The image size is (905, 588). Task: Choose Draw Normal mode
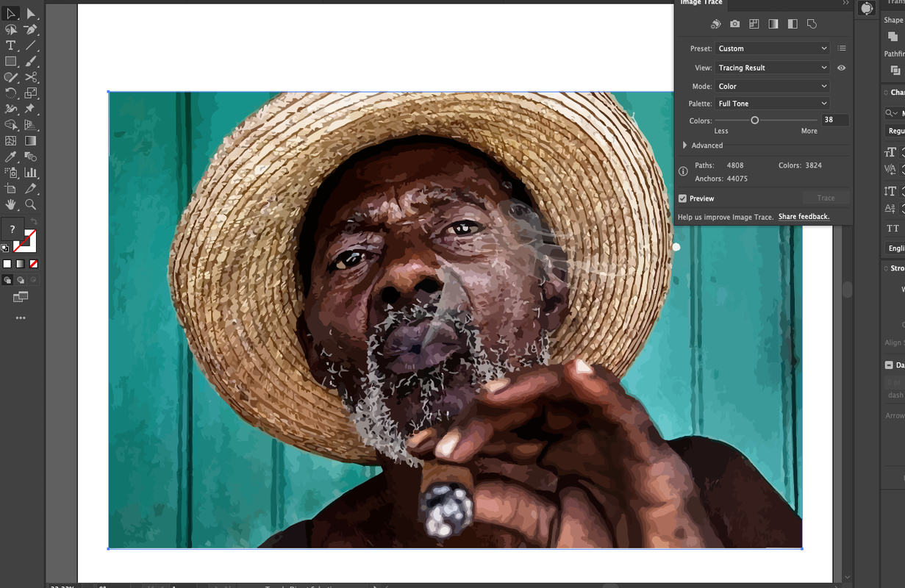point(7,280)
